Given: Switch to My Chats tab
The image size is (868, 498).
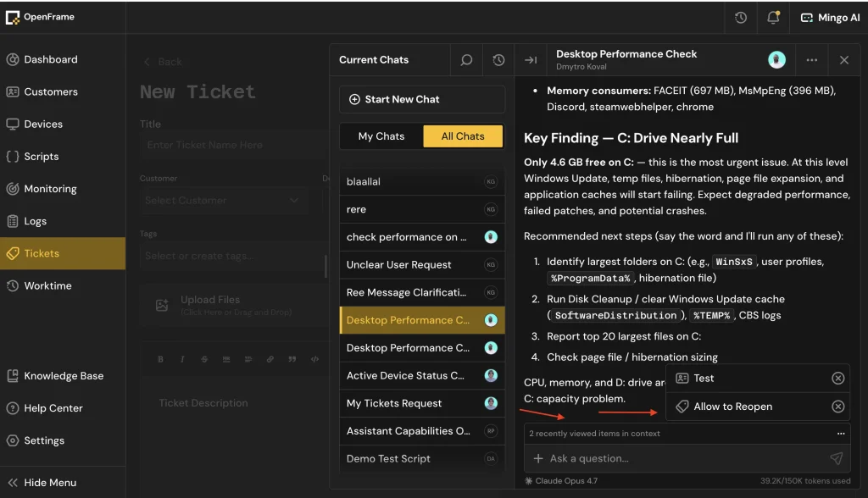Looking at the screenshot, I should pos(381,136).
